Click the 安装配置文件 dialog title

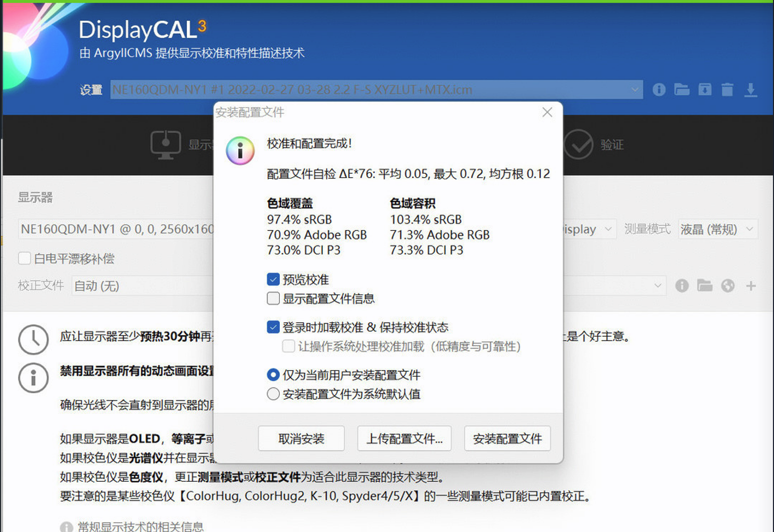250,112
